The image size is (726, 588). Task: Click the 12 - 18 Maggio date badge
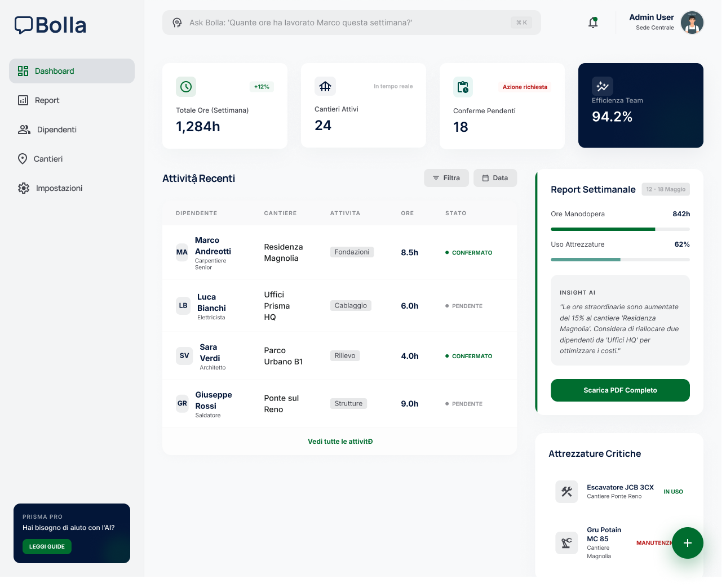click(666, 189)
